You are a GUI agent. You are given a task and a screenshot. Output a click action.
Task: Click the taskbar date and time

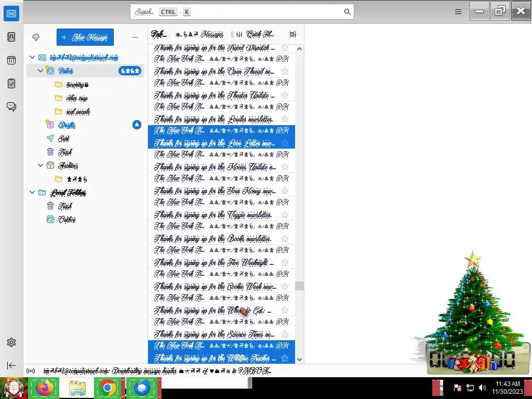pyautogui.click(x=508, y=388)
